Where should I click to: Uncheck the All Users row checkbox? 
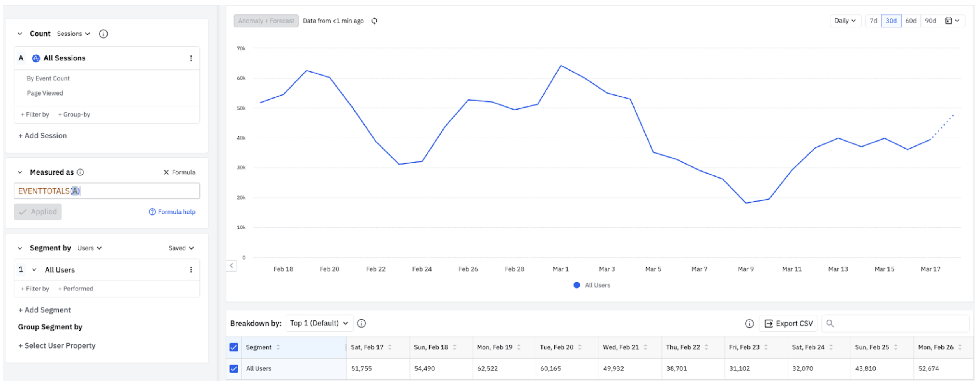click(x=234, y=368)
